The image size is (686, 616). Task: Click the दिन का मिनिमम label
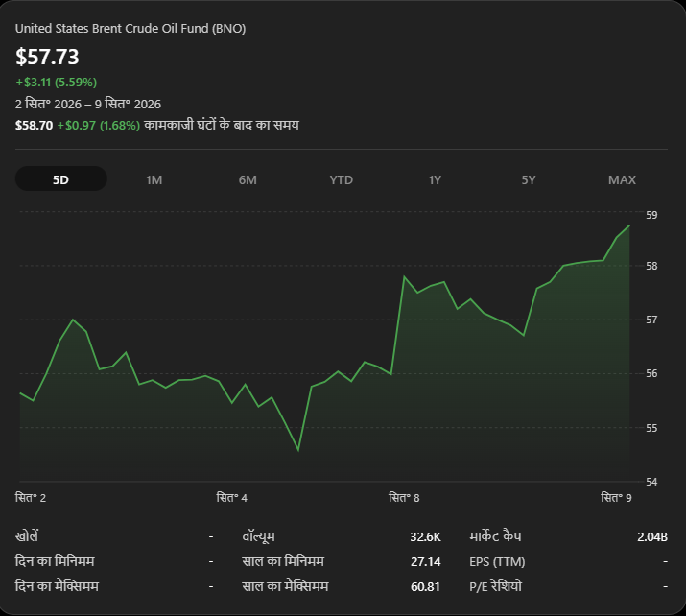[55, 561]
